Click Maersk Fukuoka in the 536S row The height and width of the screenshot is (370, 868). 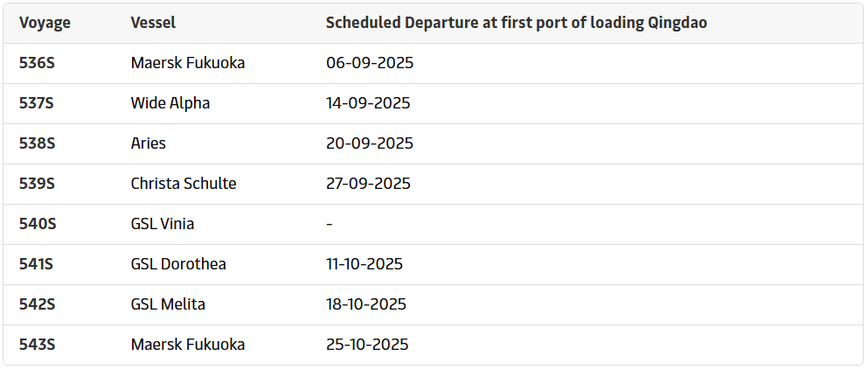click(x=188, y=63)
